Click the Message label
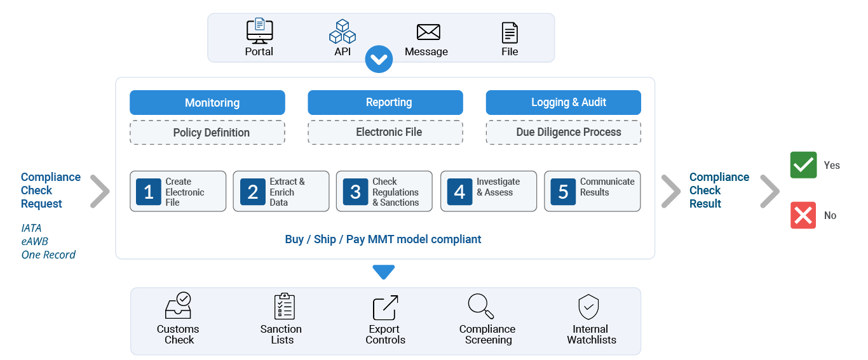Image resolution: width=868 pixels, height=360 pixels. tap(426, 51)
